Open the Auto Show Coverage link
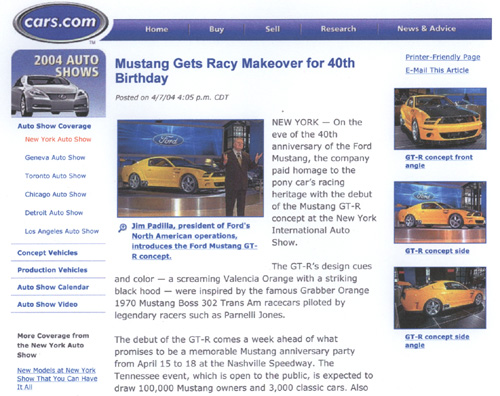The image size is (500, 396). coord(54,126)
